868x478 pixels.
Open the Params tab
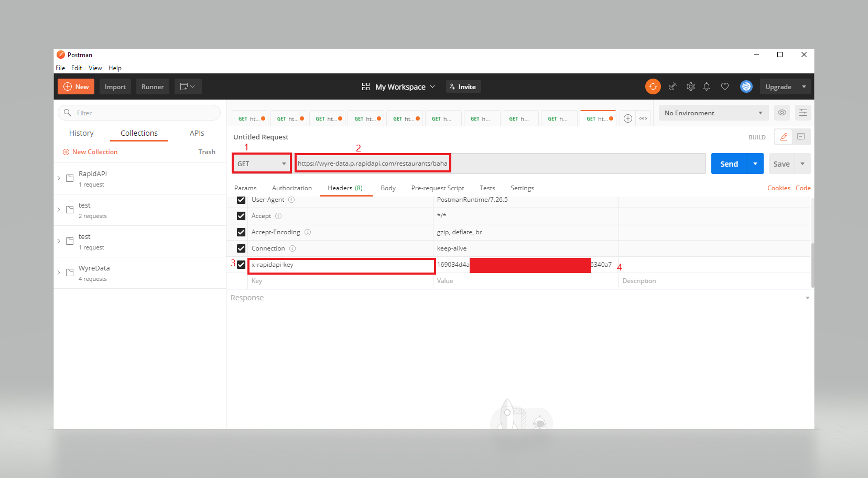(x=245, y=188)
